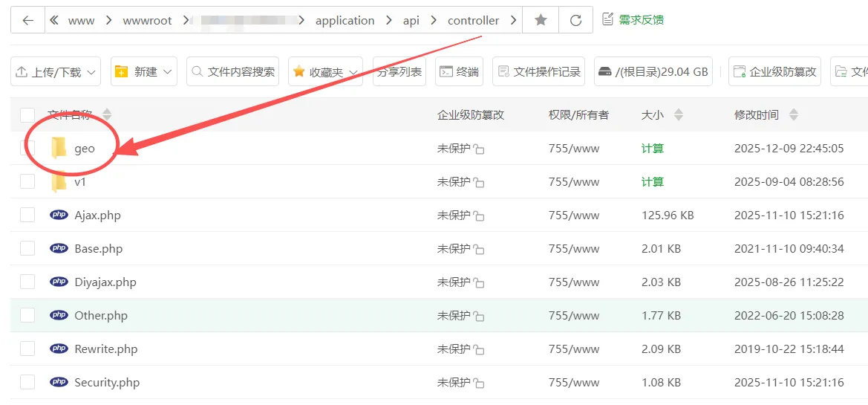Select the Security.php row checkbox

[x=27, y=382]
